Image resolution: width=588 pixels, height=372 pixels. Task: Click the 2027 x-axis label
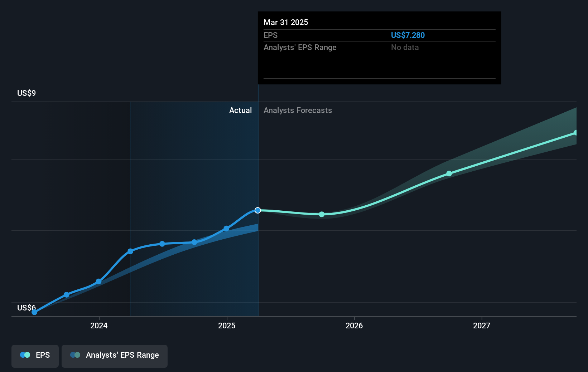(x=482, y=325)
